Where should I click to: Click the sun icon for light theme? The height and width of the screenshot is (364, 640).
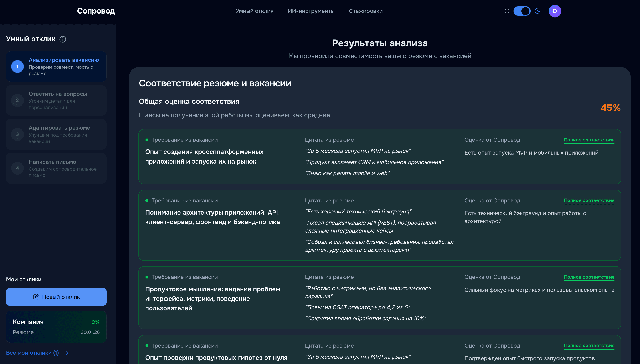[507, 11]
